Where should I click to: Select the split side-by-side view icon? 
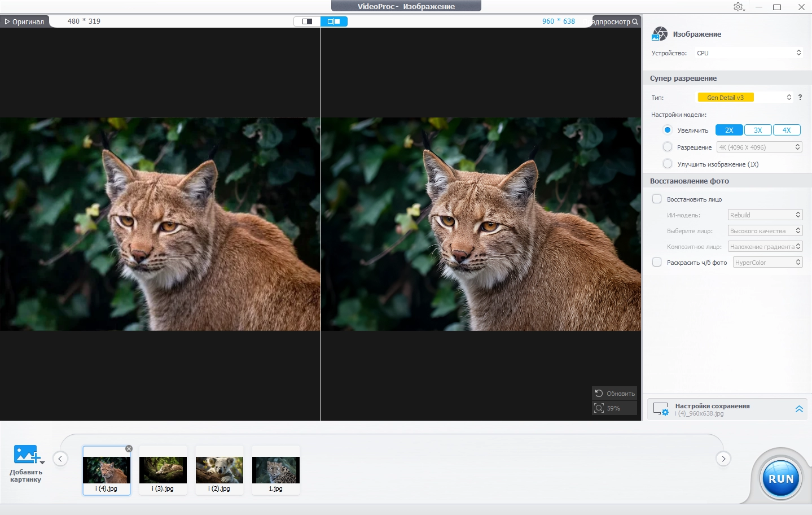click(x=334, y=21)
